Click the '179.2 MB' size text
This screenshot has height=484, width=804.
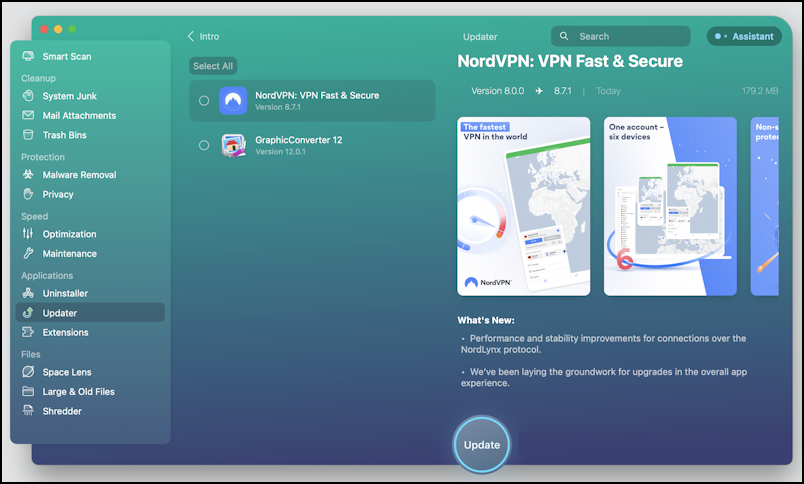760,91
